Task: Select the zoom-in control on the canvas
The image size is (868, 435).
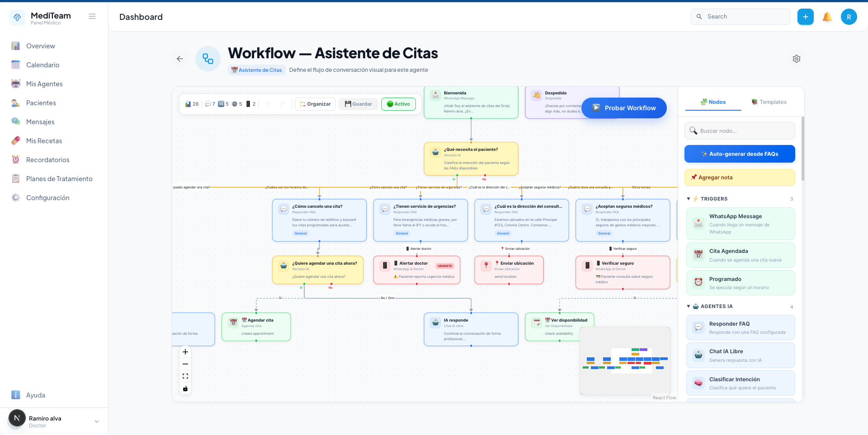Action: point(185,352)
